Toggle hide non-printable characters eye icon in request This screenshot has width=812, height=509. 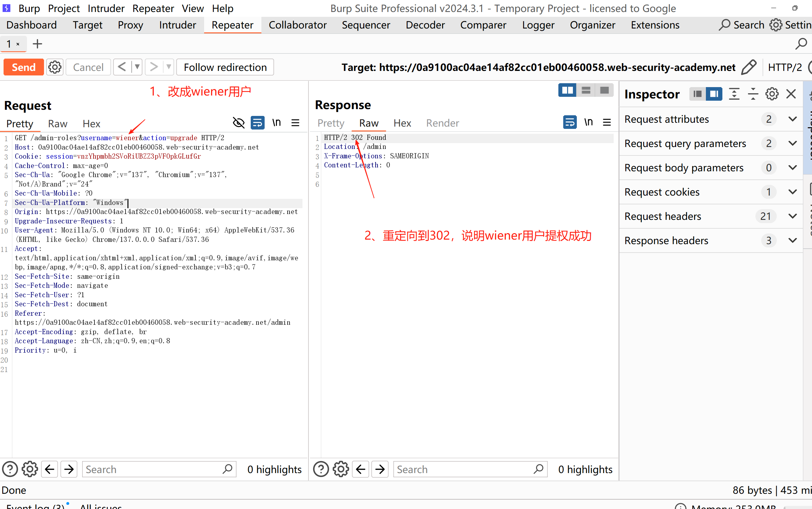point(238,123)
